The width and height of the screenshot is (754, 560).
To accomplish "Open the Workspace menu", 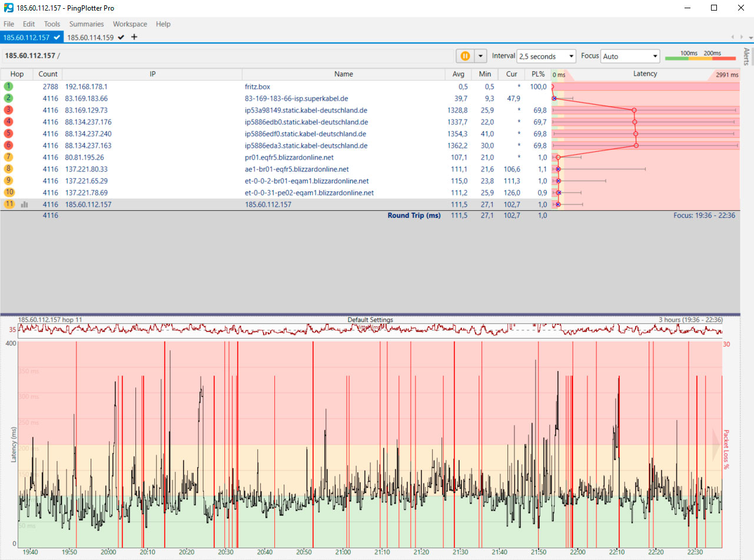I will [x=130, y=24].
